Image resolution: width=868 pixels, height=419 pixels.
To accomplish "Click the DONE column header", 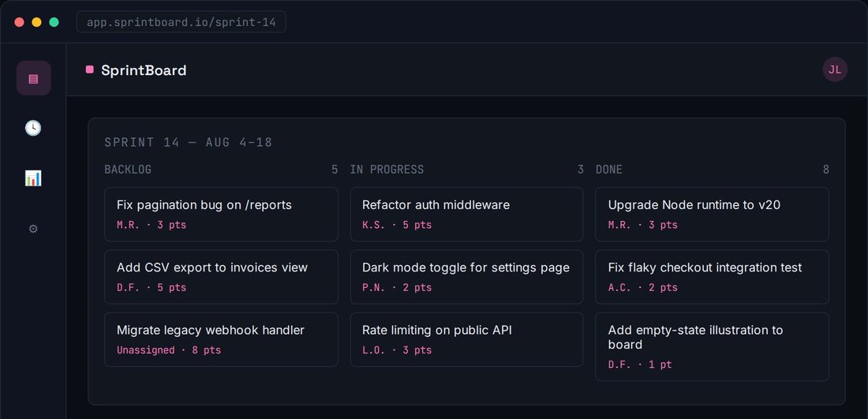I will pyautogui.click(x=609, y=170).
